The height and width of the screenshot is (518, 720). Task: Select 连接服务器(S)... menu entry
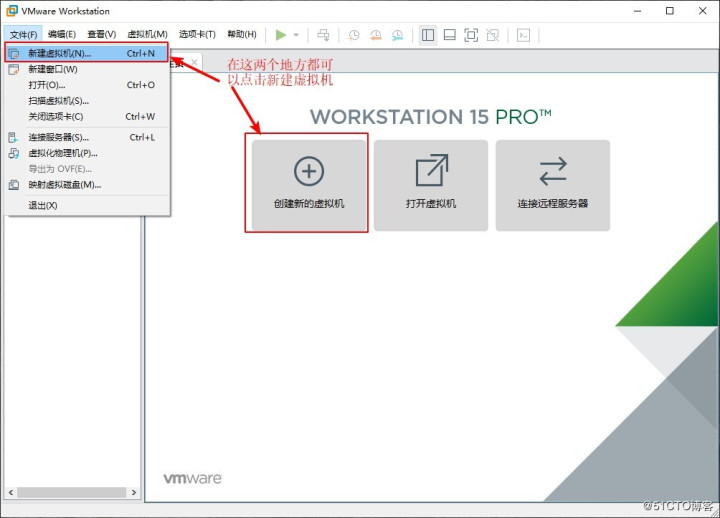(x=87, y=137)
